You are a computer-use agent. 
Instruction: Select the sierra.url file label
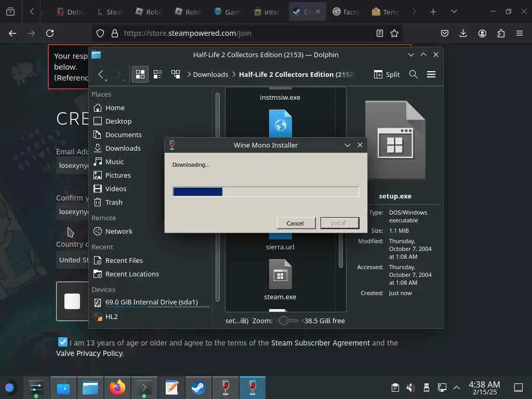280,247
